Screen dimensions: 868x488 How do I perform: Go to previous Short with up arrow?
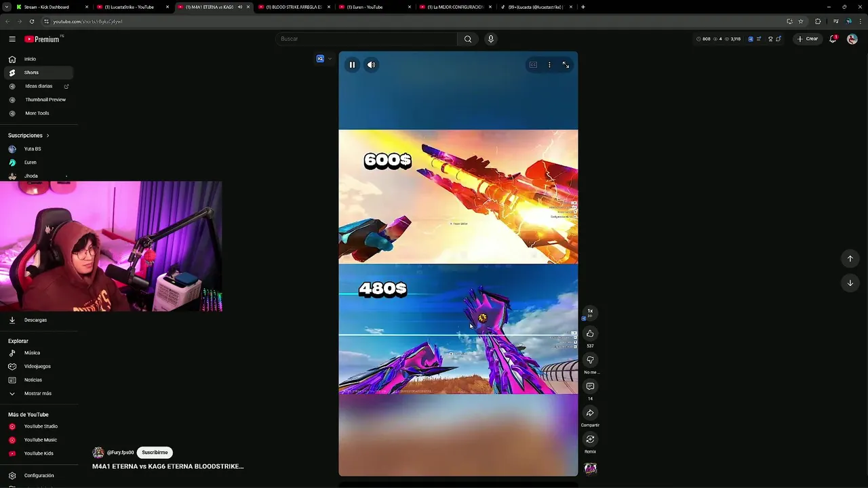(850, 259)
